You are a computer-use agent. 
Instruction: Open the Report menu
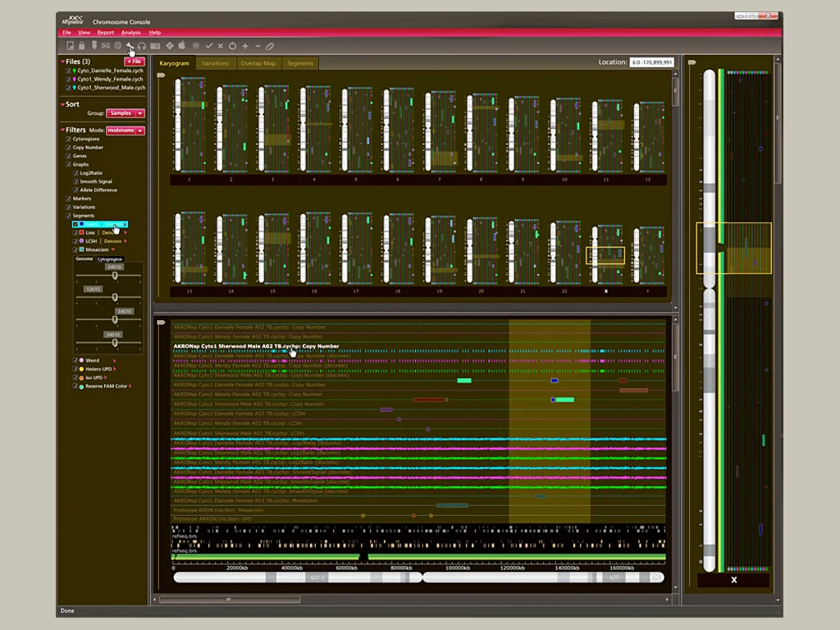tap(106, 33)
